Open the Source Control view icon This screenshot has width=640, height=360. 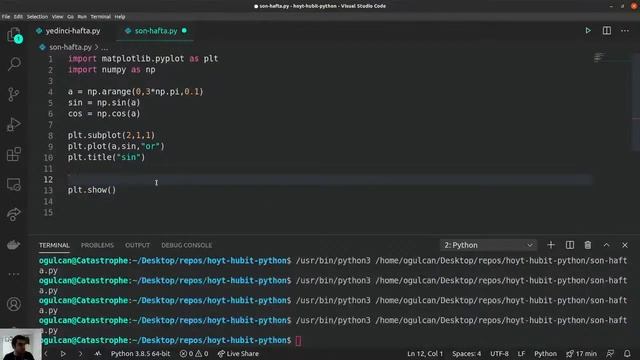click(x=13, y=94)
